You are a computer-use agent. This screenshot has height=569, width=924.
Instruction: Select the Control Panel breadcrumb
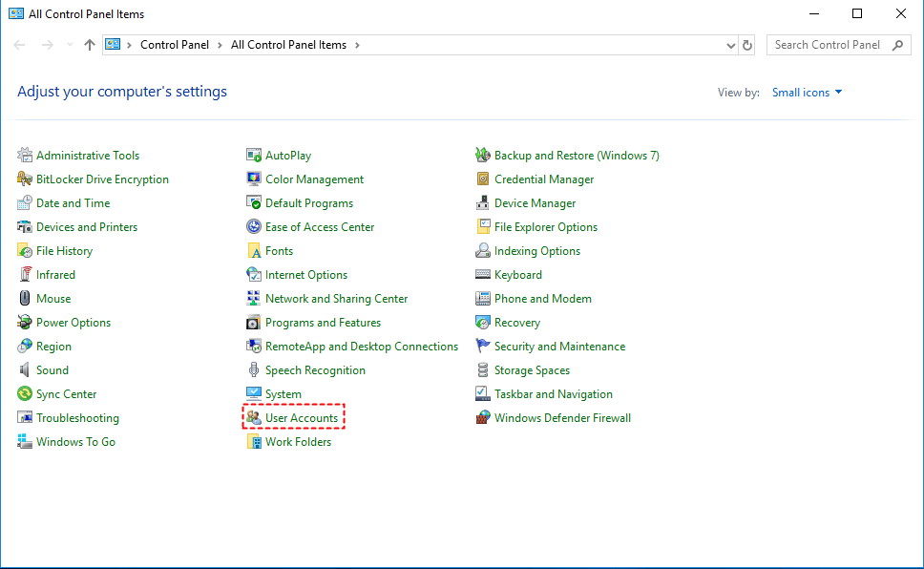pos(175,45)
